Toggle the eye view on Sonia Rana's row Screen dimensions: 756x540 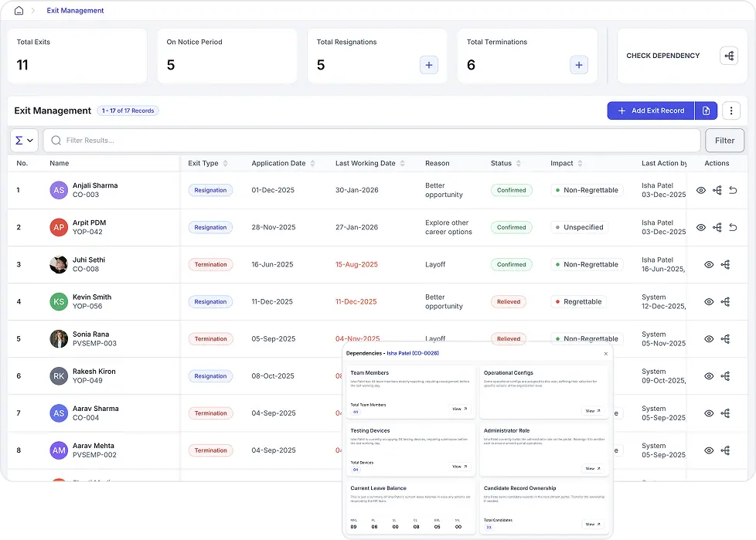(709, 338)
